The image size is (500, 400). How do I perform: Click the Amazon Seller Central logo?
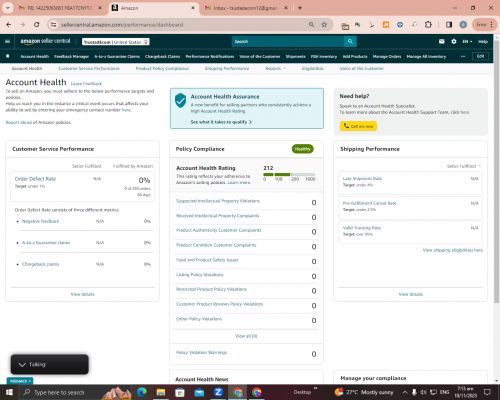pos(45,41)
